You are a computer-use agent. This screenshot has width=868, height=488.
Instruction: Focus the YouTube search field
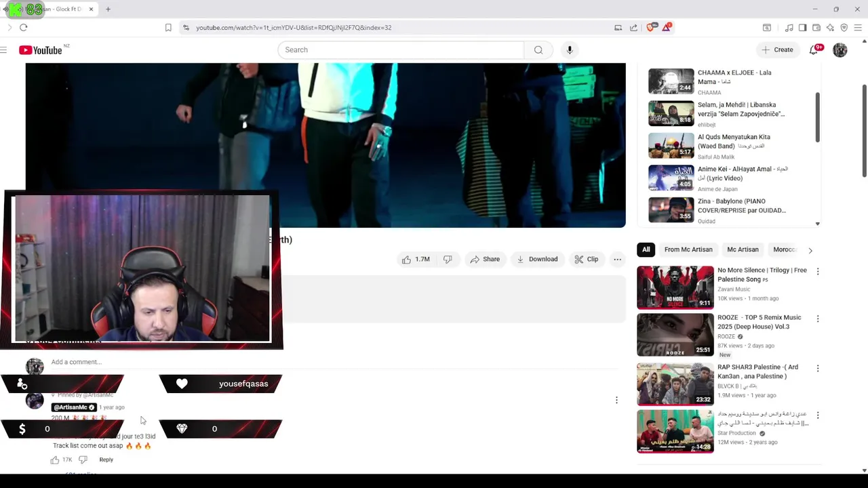(400, 50)
